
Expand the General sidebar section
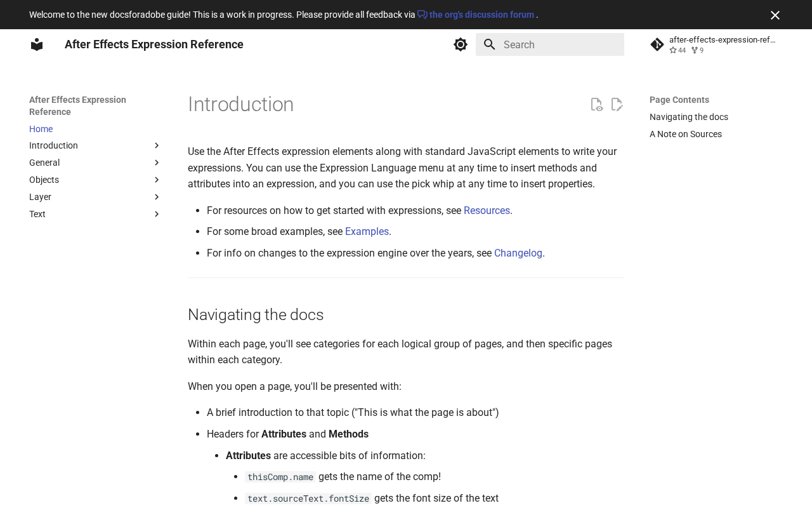click(157, 163)
